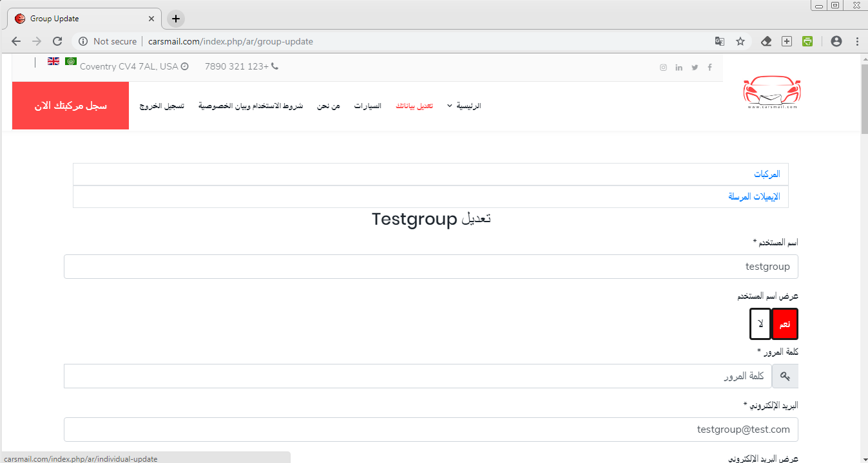Open the LinkedIn social icon
This screenshot has width=868, height=463.
pos(679,68)
